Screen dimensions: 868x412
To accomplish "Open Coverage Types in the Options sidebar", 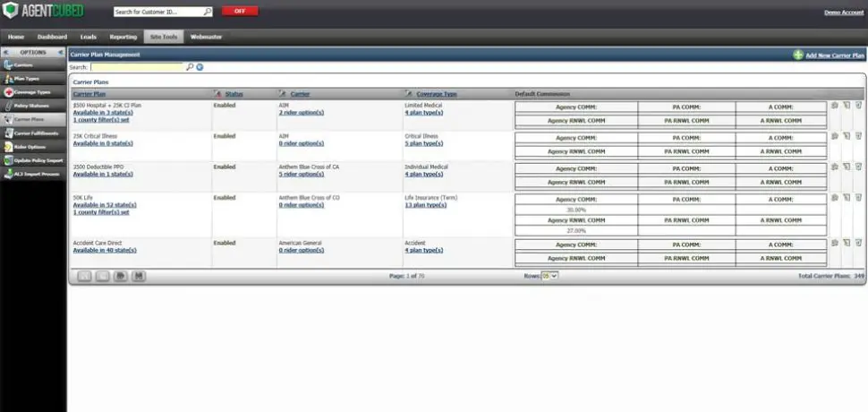I will point(33,92).
